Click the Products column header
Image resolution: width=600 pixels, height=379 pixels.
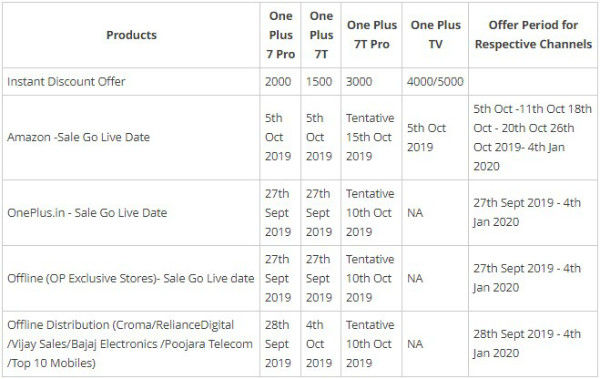click(131, 35)
